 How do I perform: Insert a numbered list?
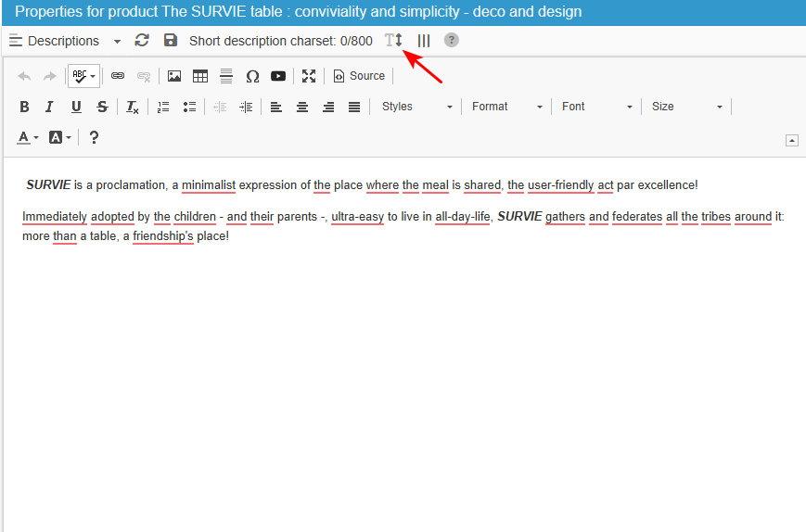(163, 107)
